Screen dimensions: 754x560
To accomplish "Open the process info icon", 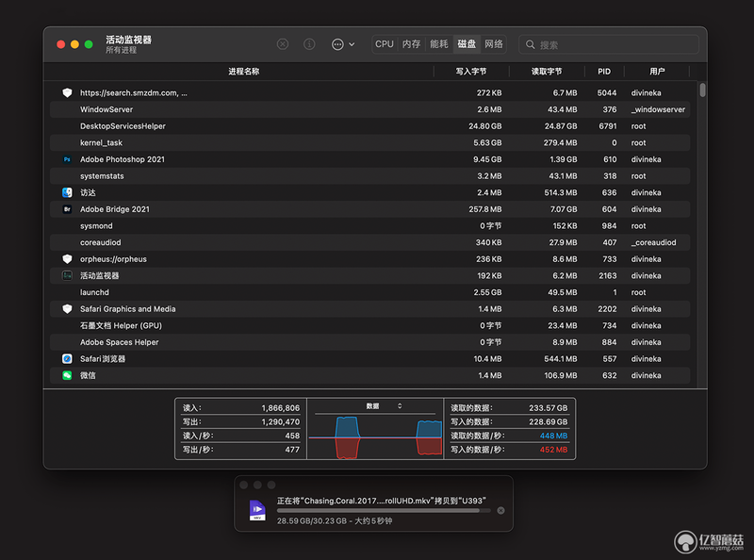I will pos(309,44).
